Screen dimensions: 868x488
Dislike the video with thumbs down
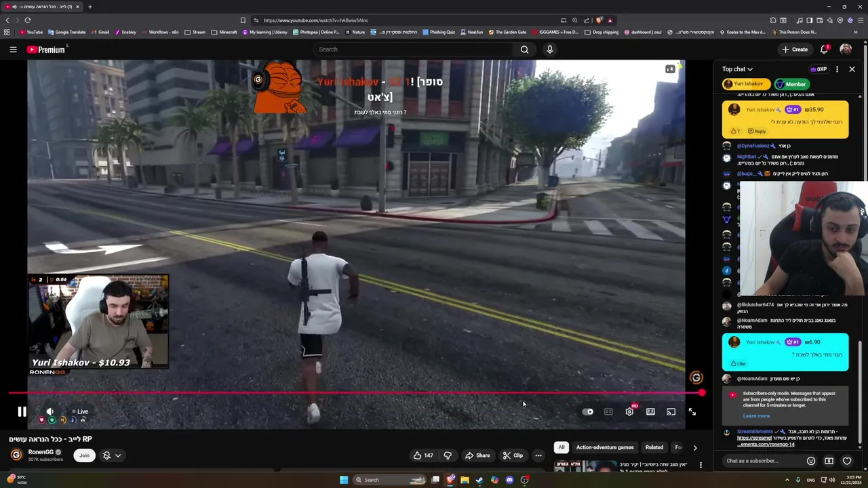[x=448, y=455]
